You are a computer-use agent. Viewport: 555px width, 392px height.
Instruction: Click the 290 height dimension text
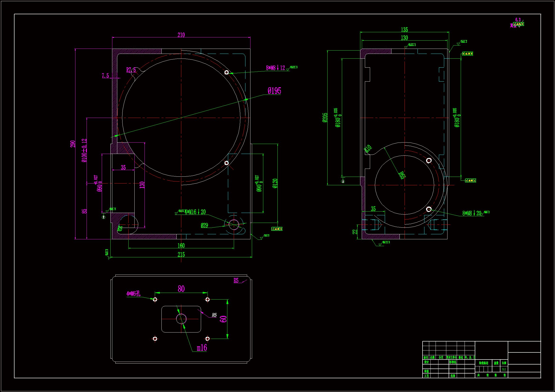pos(73,144)
